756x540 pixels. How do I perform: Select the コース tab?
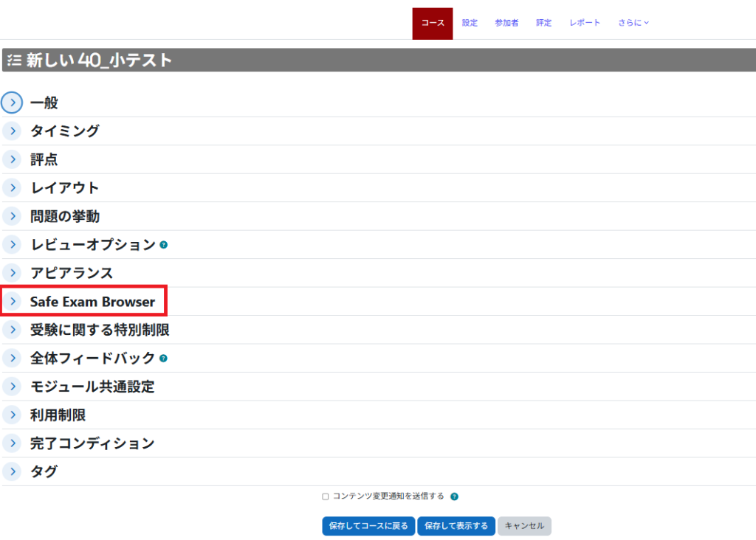[433, 23]
